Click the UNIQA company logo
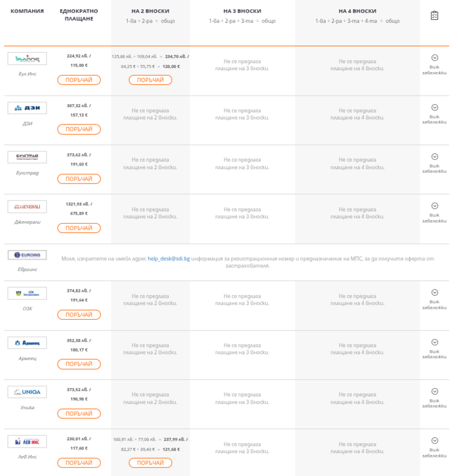Image resolution: width=458 pixels, height=476 pixels. tap(27, 392)
